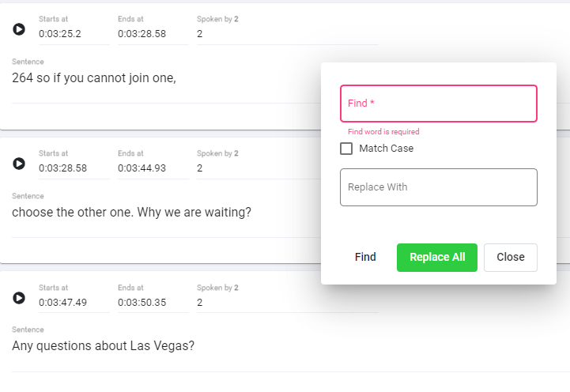Click the Find button
Image resolution: width=570 pixels, height=392 pixels.
(x=365, y=257)
